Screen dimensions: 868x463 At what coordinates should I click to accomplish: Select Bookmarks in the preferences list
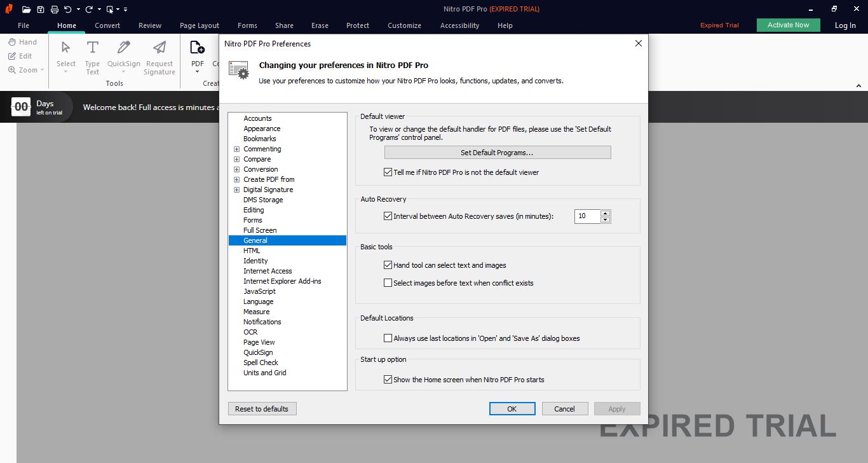260,139
